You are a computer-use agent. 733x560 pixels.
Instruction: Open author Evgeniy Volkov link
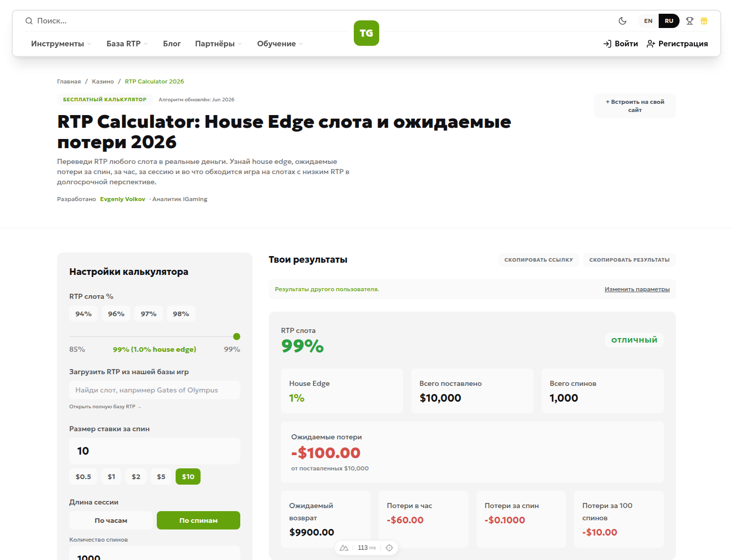click(x=123, y=199)
